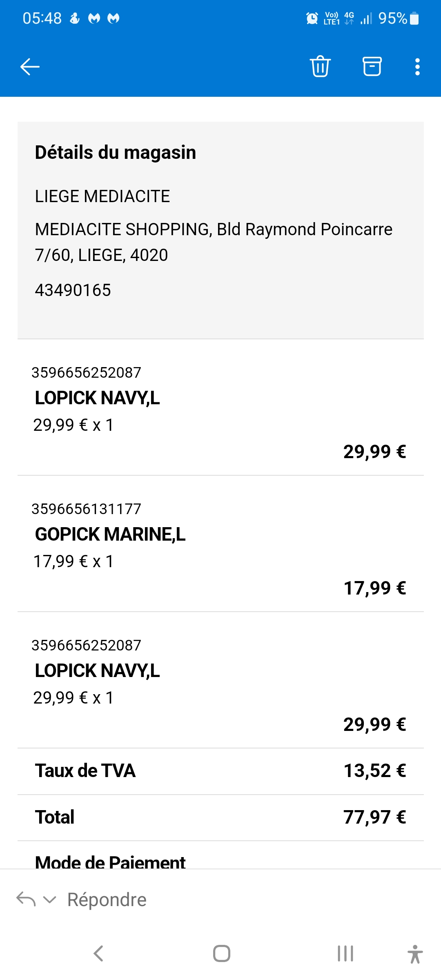Image resolution: width=441 pixels, height=980 pixels.
Task: Tap the MEDIACITE SHOPPING store address
Action: pyautogui.click(x=214, y=242)
